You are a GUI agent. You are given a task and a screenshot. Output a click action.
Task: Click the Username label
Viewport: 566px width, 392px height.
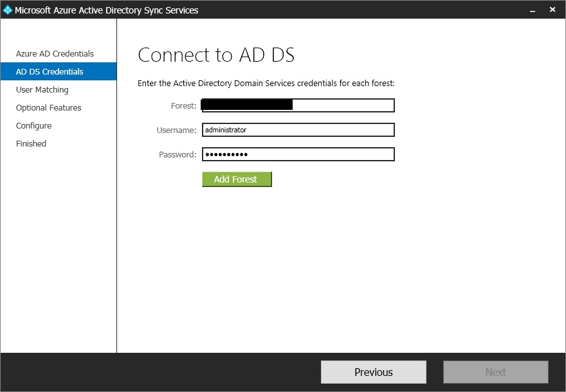pyautogui.click(x=176, y=130)
